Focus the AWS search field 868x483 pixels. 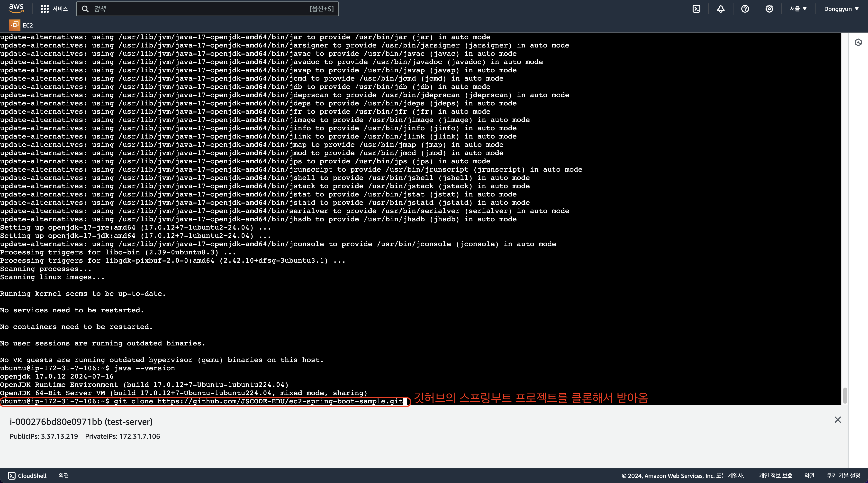click(x=202, y=9)
